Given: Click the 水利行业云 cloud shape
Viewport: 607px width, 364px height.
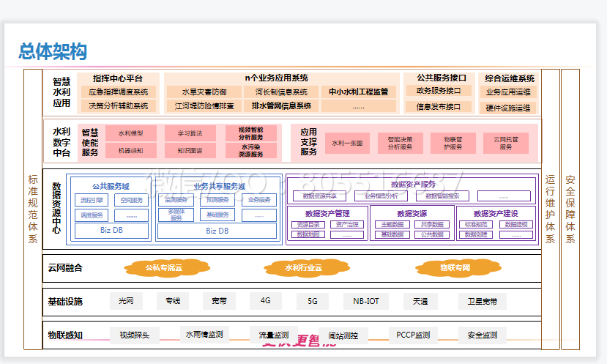Looking at the screenshot, I should pos(307,268).
